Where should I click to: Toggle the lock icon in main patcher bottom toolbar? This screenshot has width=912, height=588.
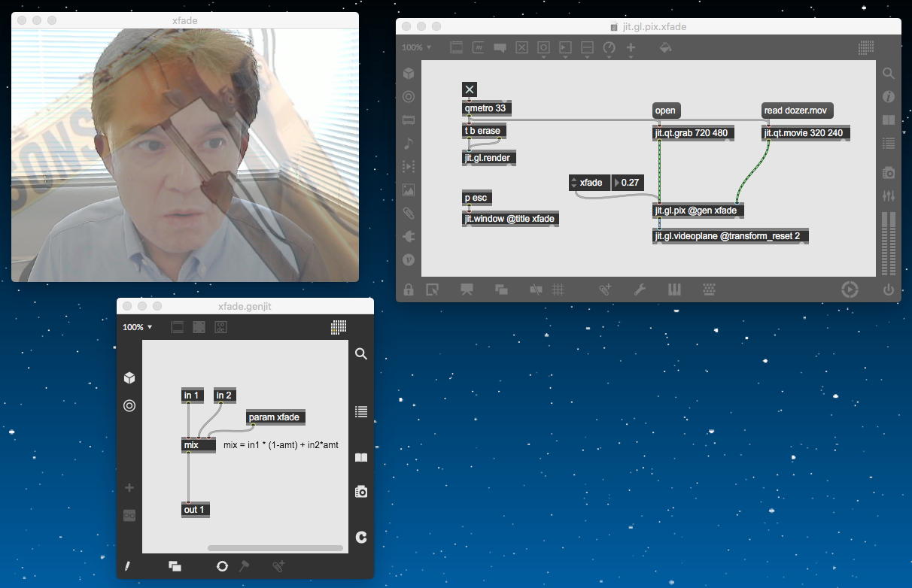click(409, 289)
